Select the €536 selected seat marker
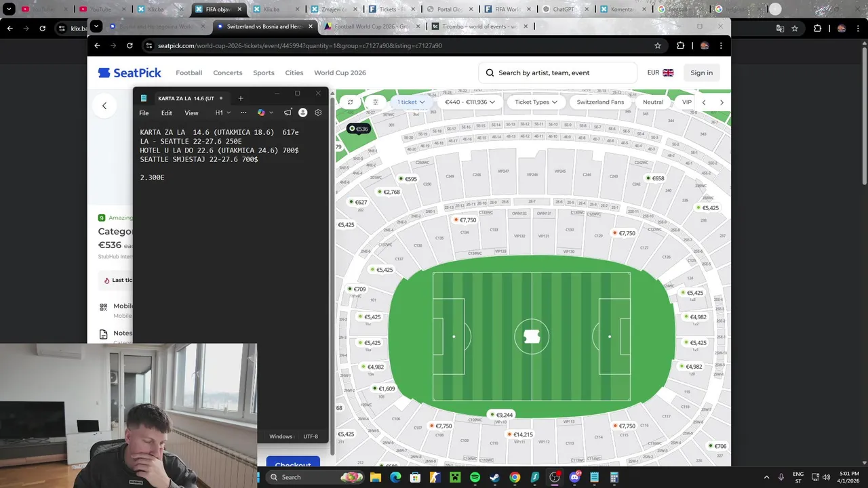The image size is (868, 488). point(359,129)
